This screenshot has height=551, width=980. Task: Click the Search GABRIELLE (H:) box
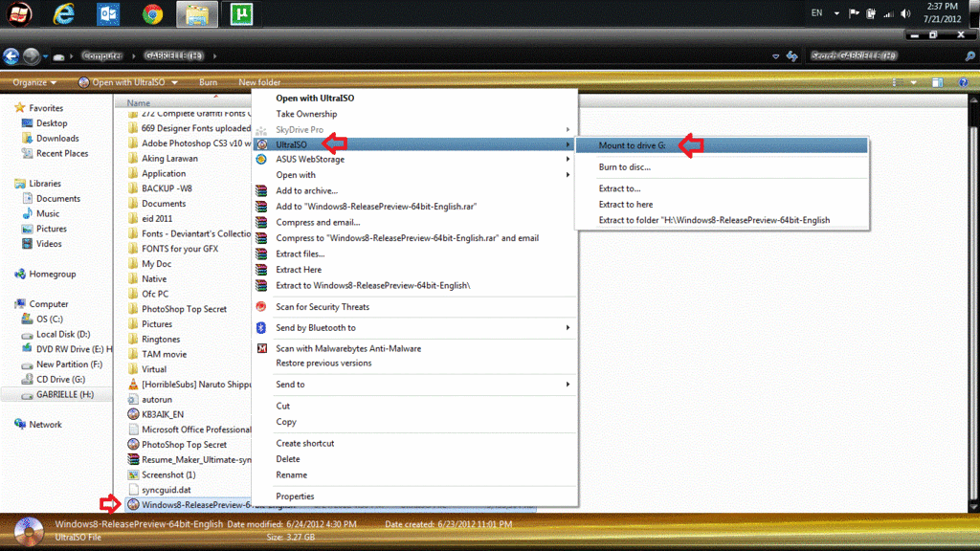[x=884, y=56]
